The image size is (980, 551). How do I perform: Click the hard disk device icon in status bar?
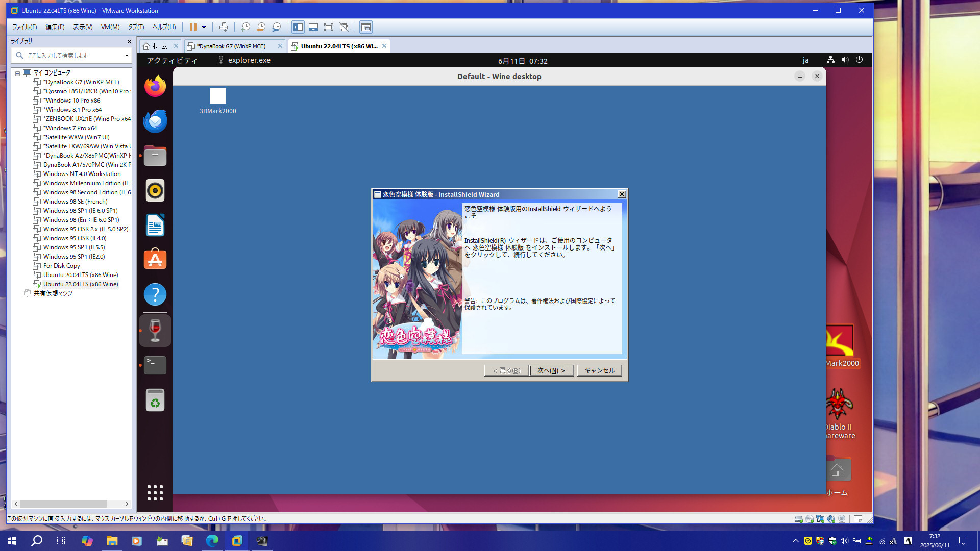point(798,519)
